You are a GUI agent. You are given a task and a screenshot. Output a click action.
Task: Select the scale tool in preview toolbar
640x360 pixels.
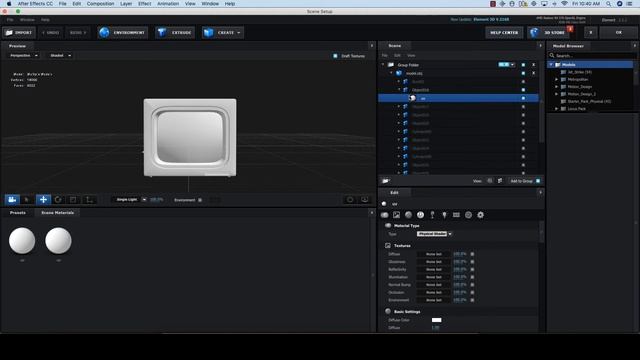click(x=73, y=200)
